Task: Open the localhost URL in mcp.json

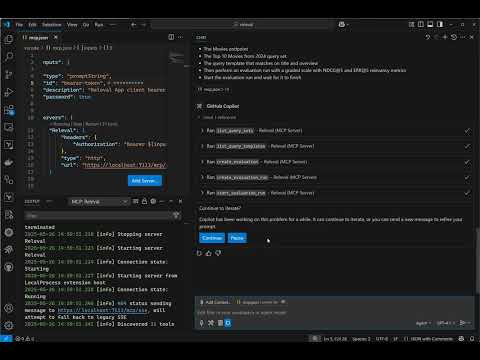Action: click(x=124, y=165)
